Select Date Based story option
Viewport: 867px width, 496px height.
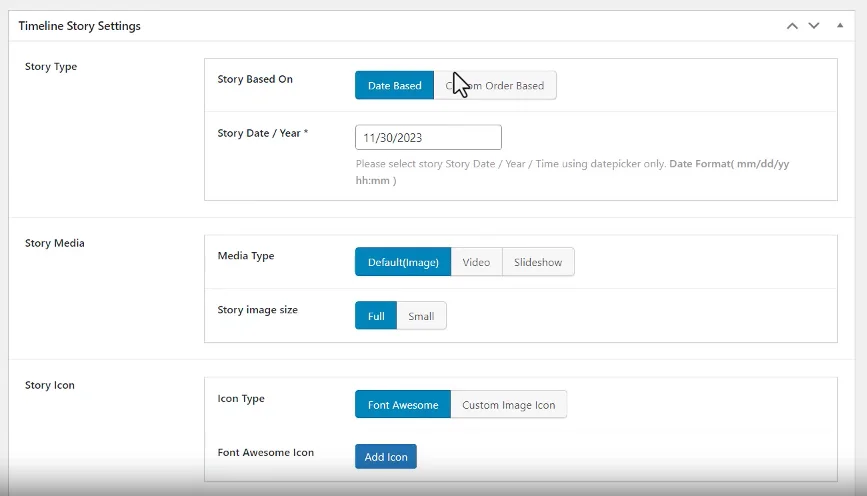coord(394,86)
